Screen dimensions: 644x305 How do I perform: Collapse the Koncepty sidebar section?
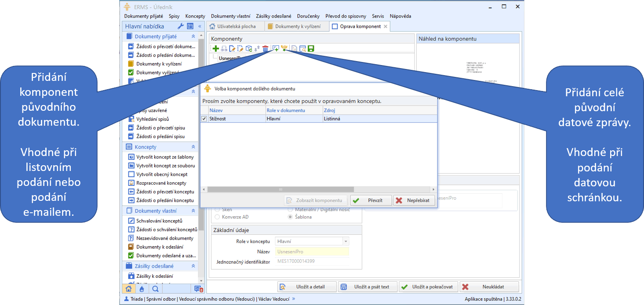(193, 147)
